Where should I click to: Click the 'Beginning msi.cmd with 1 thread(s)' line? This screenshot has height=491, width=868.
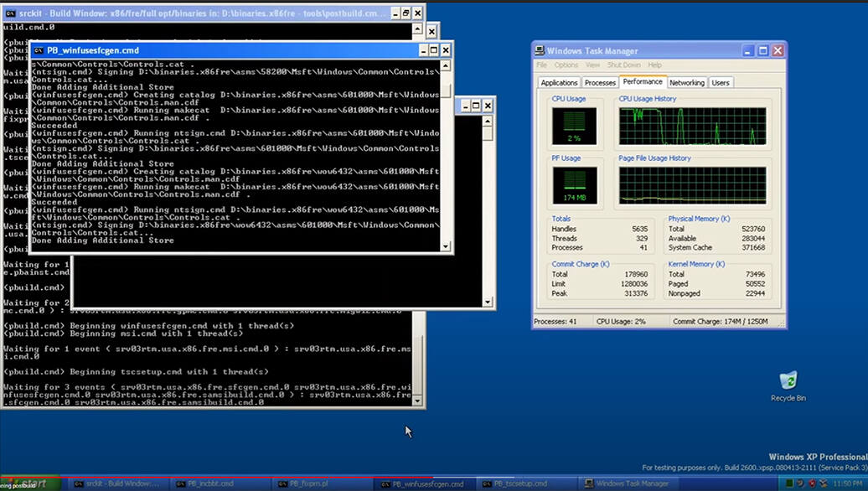pos(123,333)
